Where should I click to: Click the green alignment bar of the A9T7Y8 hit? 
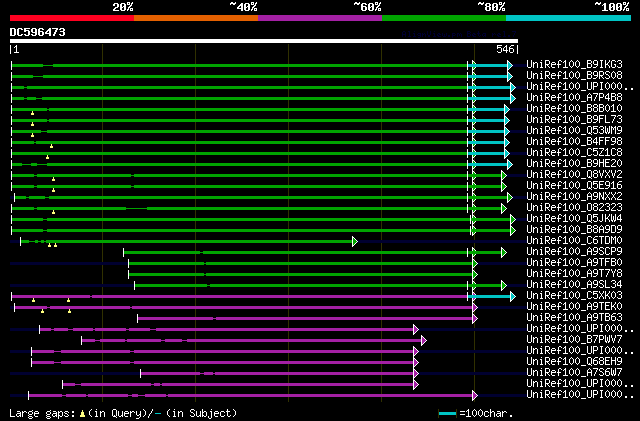(300, 275)
